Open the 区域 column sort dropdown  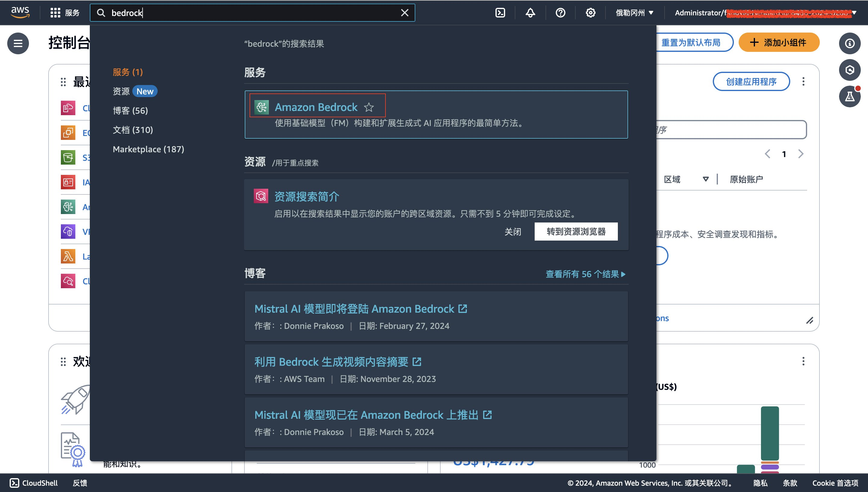[706, 179]
